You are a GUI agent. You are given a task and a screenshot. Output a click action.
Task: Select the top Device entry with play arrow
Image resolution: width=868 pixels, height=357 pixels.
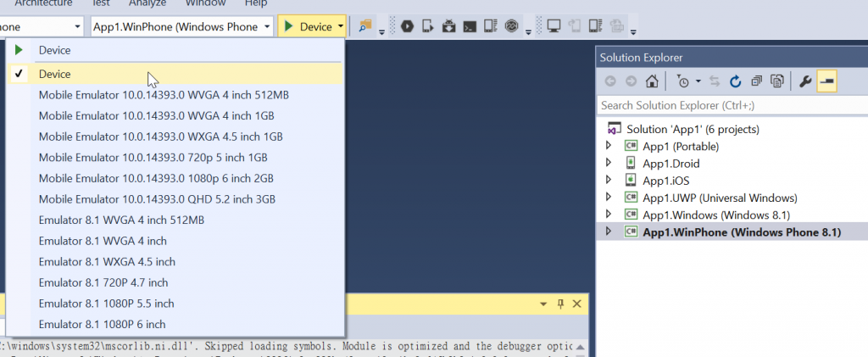(x=175, y=50)
